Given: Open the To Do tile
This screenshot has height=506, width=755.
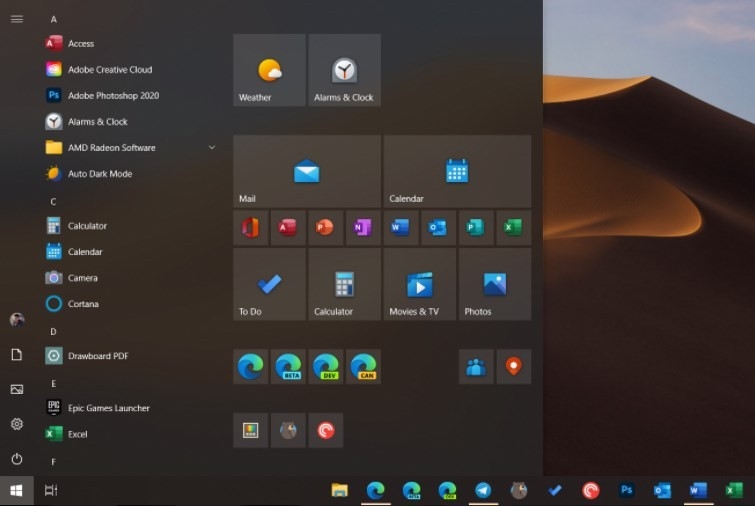Looking at the screenshot, I should coord(269,284).
